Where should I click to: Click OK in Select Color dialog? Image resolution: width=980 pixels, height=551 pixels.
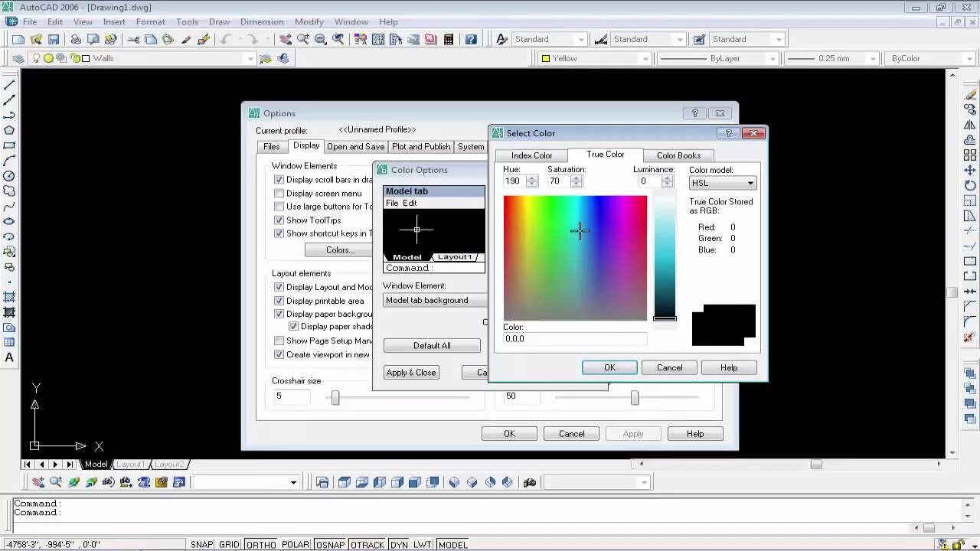tap(609, 368)
